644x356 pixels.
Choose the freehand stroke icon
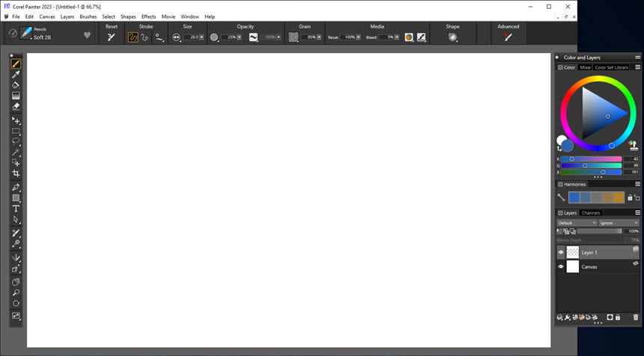133,37
